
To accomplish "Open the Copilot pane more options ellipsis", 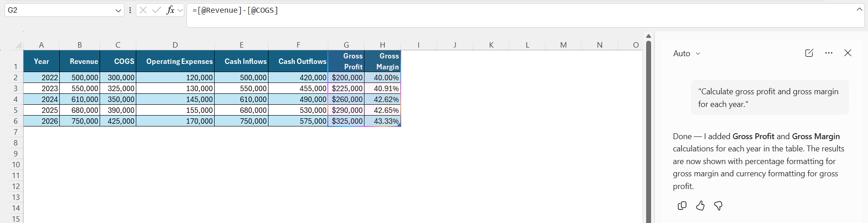I will tap(829, 53).
